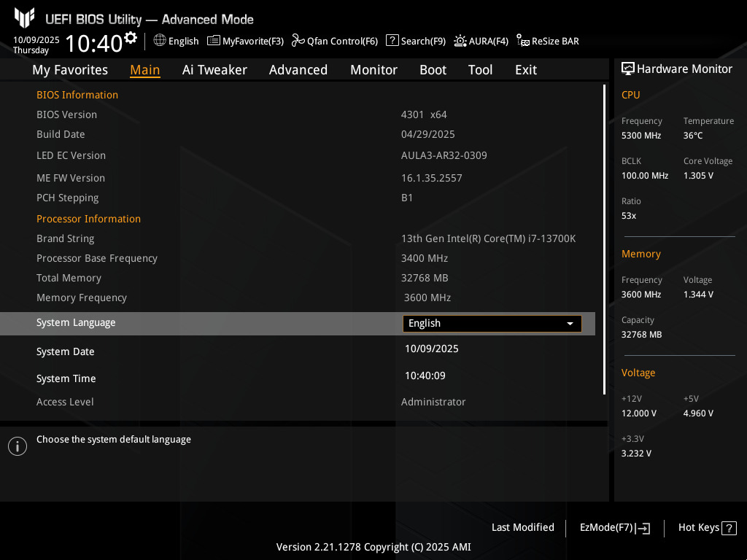The image size is (747, 560).
Task: Click Memory Voltage 1.344 V reading
Action: 698,295
